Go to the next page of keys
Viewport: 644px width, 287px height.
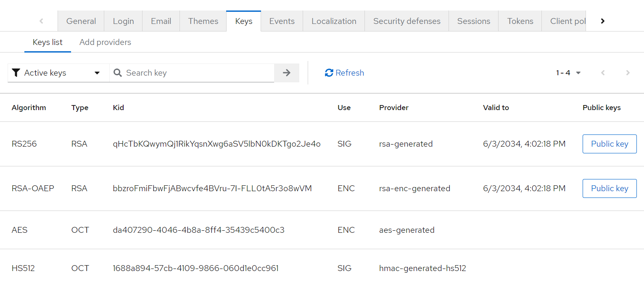(628, 73)
